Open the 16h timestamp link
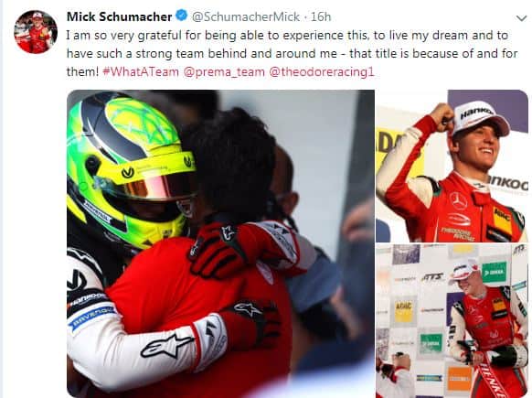 321,16
